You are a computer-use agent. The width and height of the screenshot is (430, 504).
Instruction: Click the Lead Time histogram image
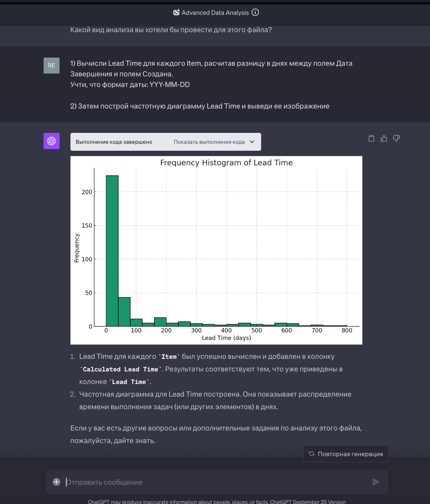point(216,250)
